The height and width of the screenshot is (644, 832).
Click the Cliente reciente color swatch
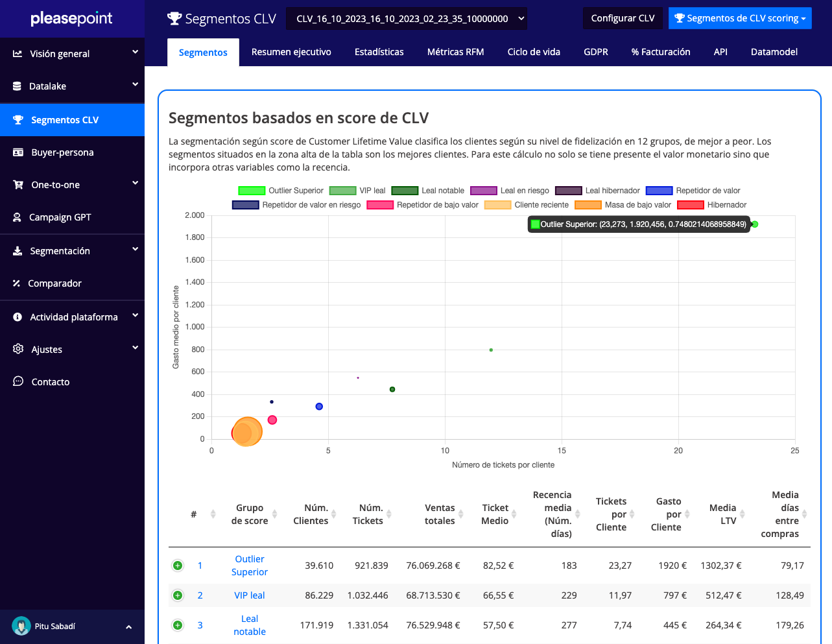click(x=497, y=205)
